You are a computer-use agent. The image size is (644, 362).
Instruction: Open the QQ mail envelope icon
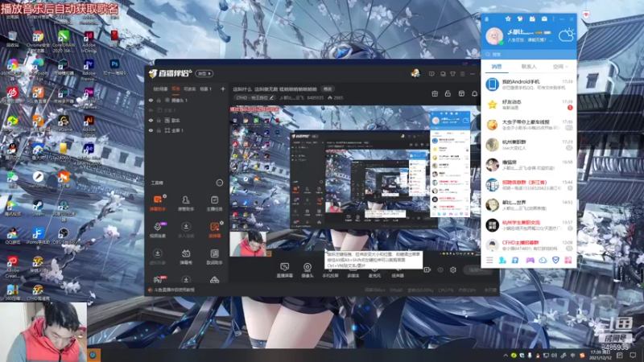pyautogui.click(x=544, y=19)
